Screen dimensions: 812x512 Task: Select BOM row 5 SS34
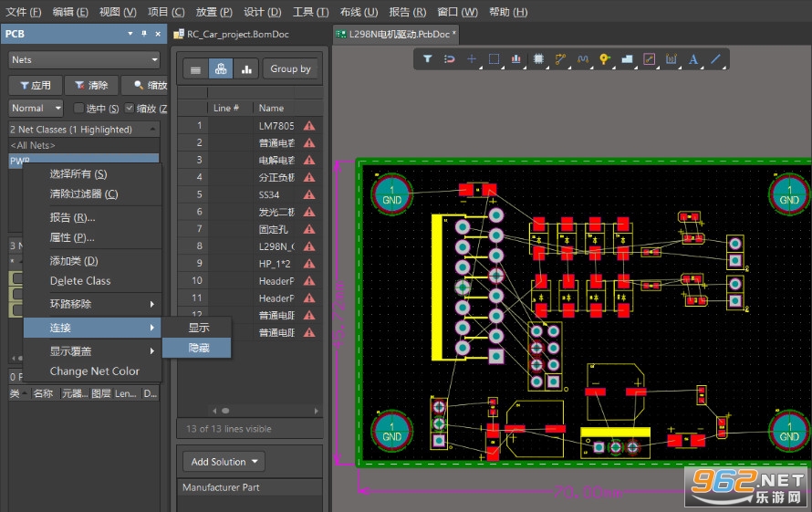tap(250, 194)
